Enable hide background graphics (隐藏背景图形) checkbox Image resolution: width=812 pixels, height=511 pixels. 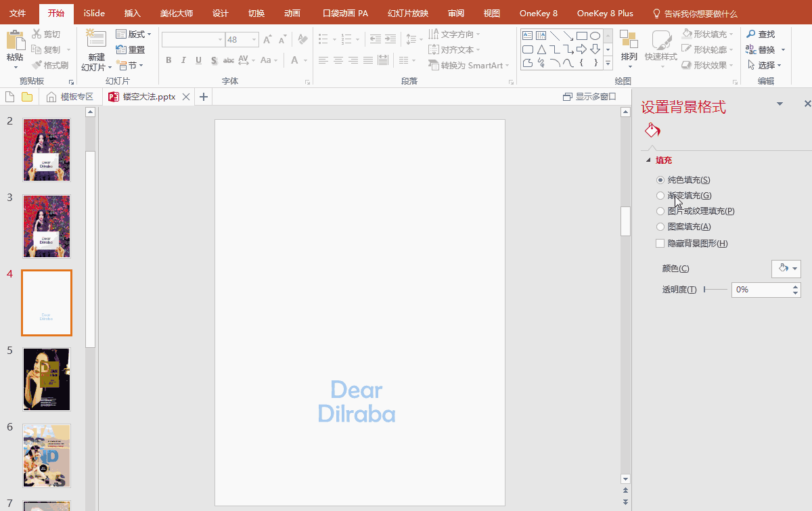[x=660, y=244]
